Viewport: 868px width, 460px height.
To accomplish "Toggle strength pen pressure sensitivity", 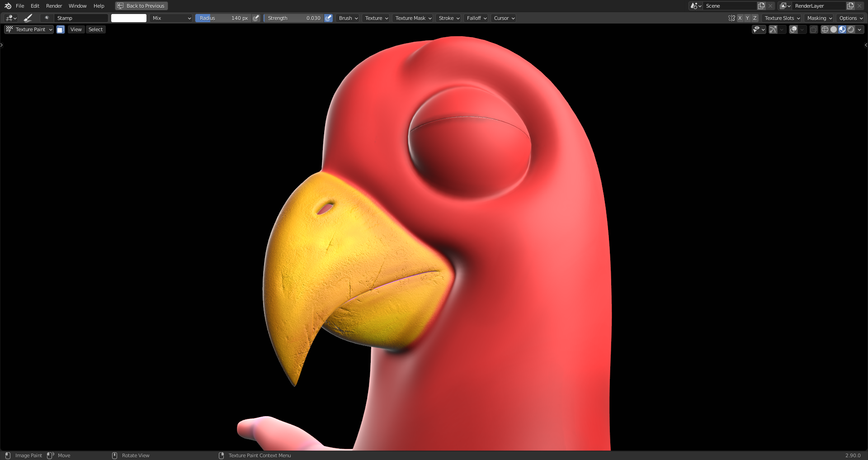I will tap(328, 18).
